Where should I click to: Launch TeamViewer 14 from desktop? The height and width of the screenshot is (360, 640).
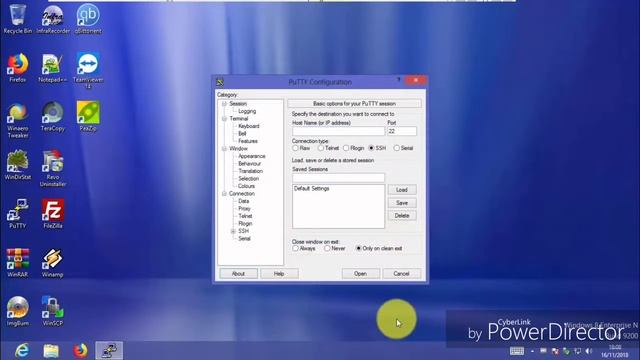(88, 71)
